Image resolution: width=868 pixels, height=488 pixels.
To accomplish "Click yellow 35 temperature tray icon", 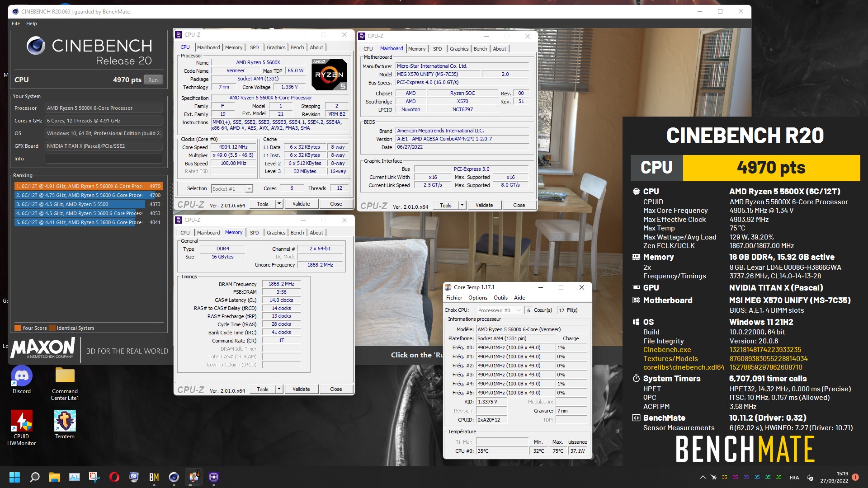I will [724, 477].
